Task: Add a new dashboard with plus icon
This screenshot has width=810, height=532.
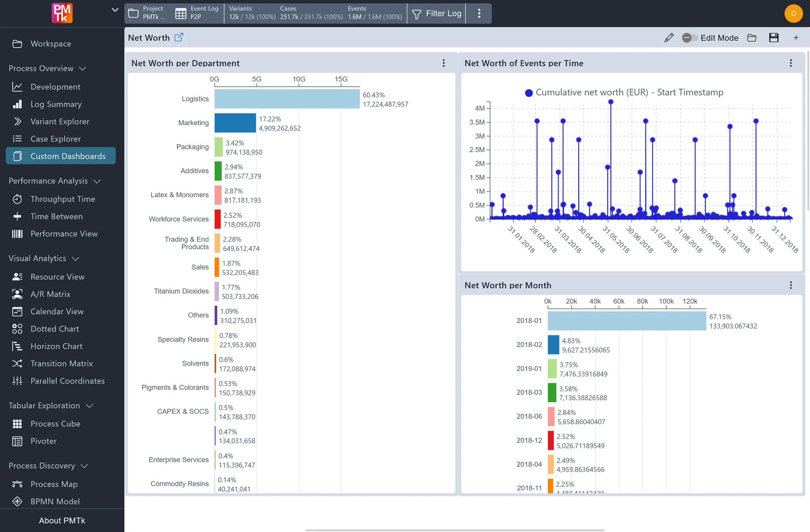Action: coord(796,38)
